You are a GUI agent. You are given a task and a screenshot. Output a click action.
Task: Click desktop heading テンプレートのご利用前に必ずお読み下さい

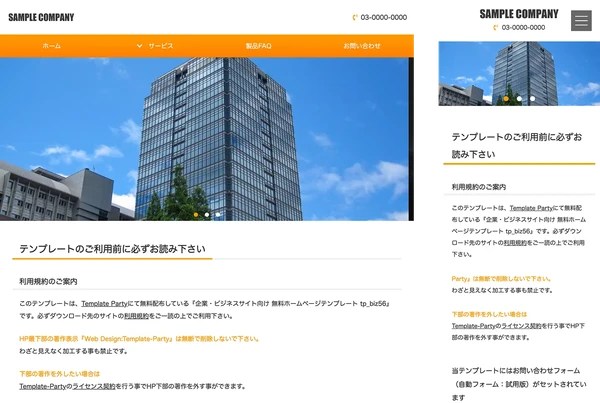[x=112, y=249]
